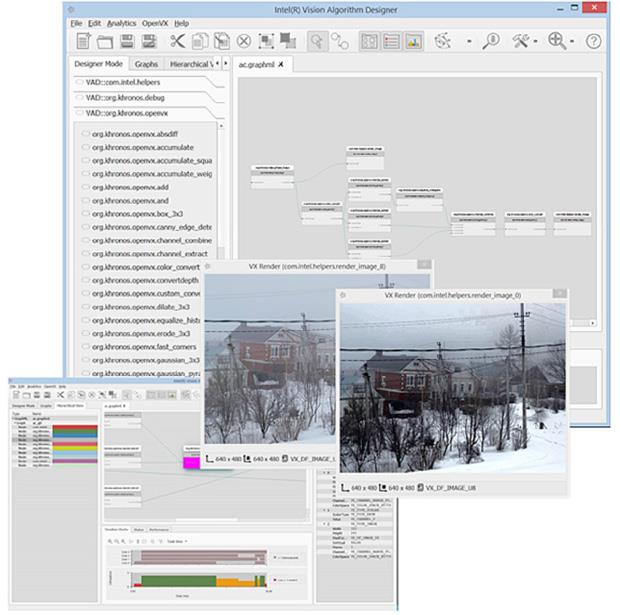The width and height of the screenshot is (620, 615).
Task: Click the new file icon in toolbar
Action: click(x=84, y=42)
